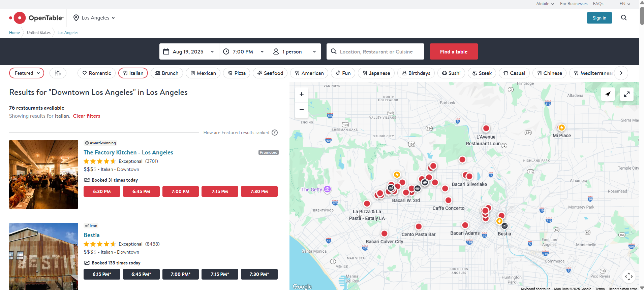Open the For Businesses menu link
644x290 pixels.
tap(574, 4)
